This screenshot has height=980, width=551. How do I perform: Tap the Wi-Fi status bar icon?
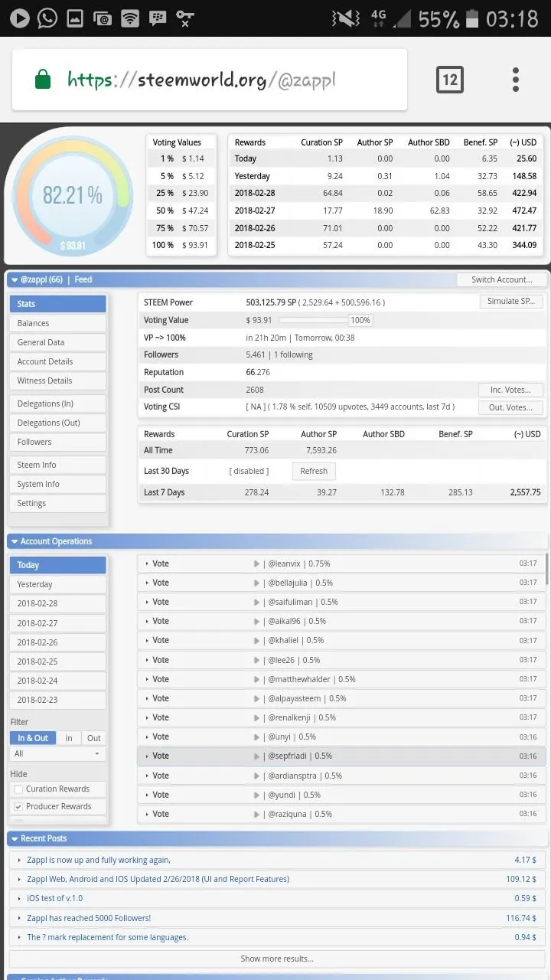click(x=130, y=18)
